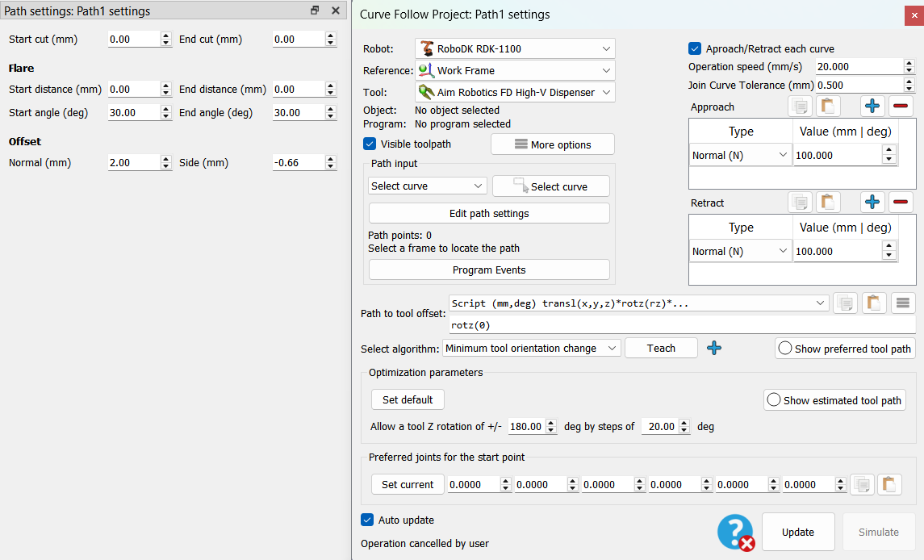Increase Start angle using its up stepper arrow
Viewport: 924px width, 560px height.
pyautogui.click(x=167, y=108)
